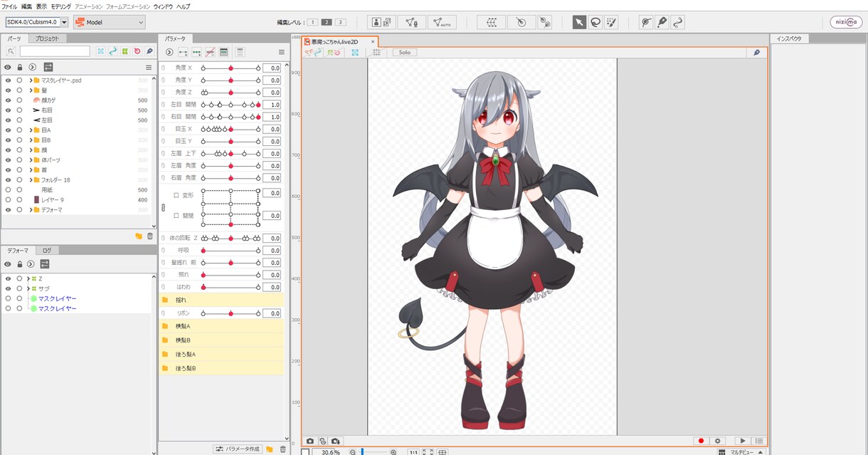Click the 1:1 zoom button
868x455 pixels.
coord(413,451)
